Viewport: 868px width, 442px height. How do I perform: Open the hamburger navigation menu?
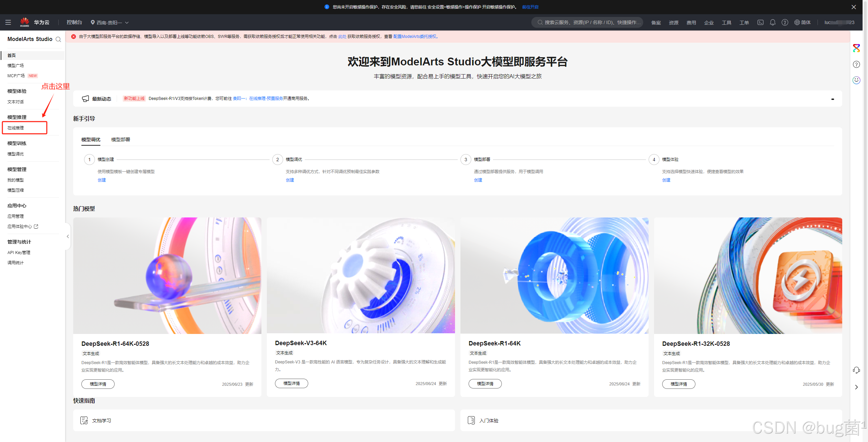pyautogui.click(x=8, y=22)
